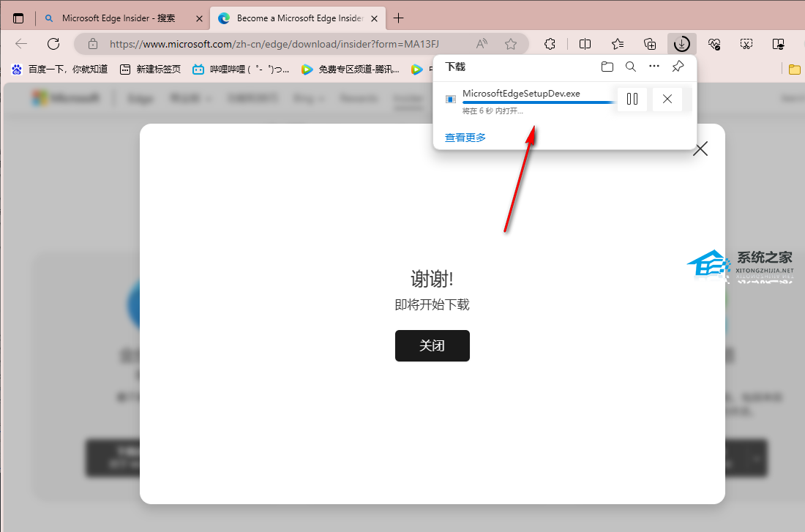
Task: Open the 百度一下 bookmark
Action: pos(60,70)
